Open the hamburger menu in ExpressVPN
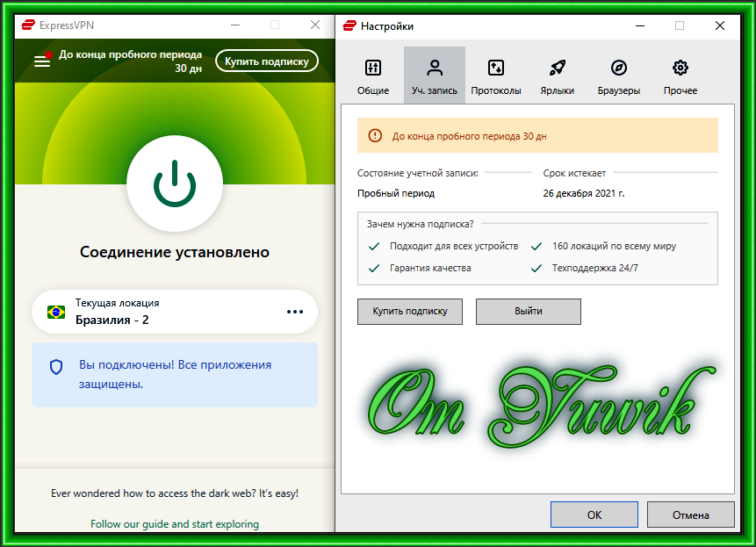Viewport: 756px width, 547px height. 42,61
